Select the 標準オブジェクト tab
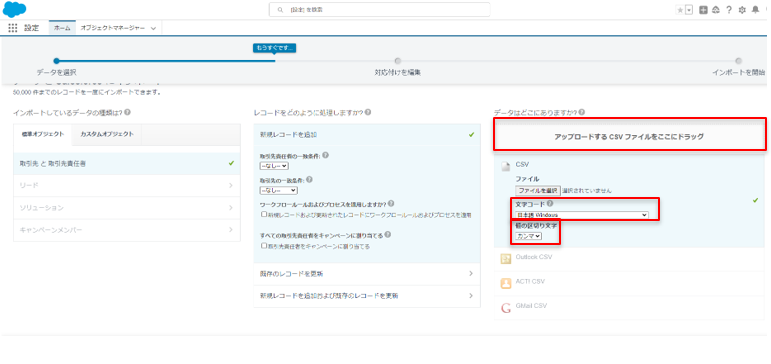This screenshot has height=364, width=771. (x=43, y=134)
